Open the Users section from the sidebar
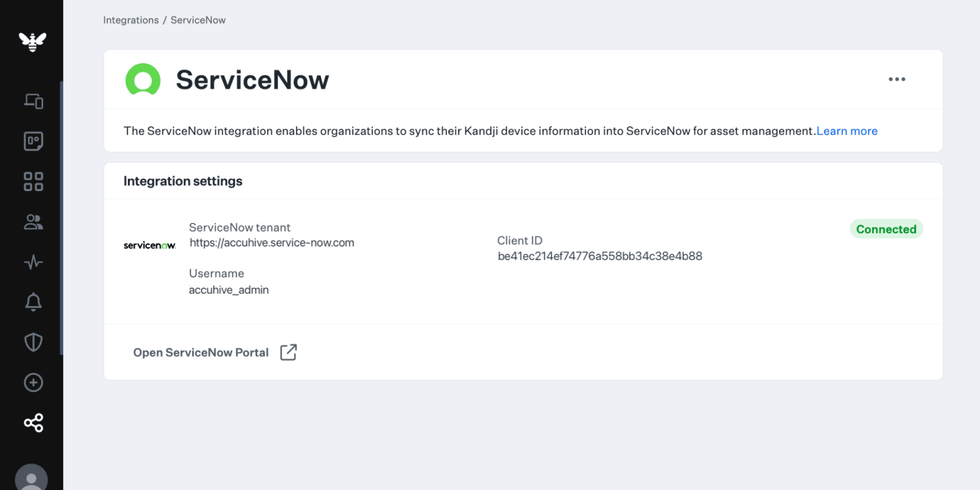Screen dimensions: 980x490 [33, 222]
